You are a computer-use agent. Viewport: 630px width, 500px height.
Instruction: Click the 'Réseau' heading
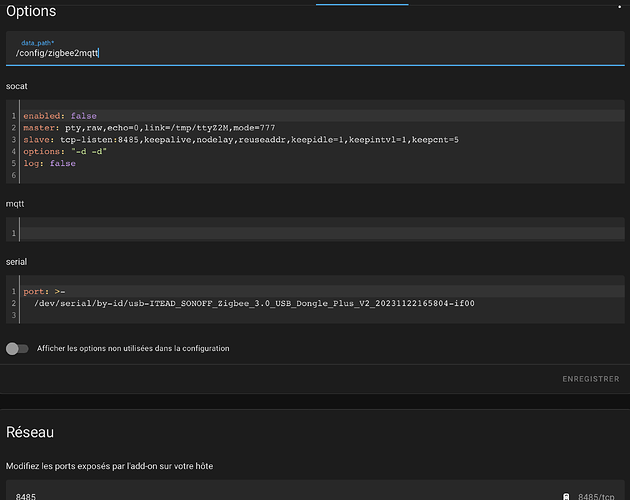(x=30, y=432)
